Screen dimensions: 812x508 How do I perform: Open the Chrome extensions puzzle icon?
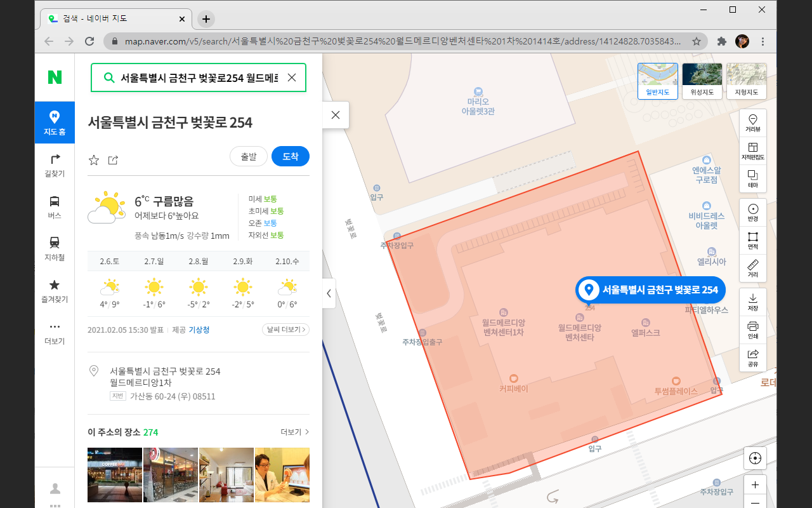(x=721, y=41)
